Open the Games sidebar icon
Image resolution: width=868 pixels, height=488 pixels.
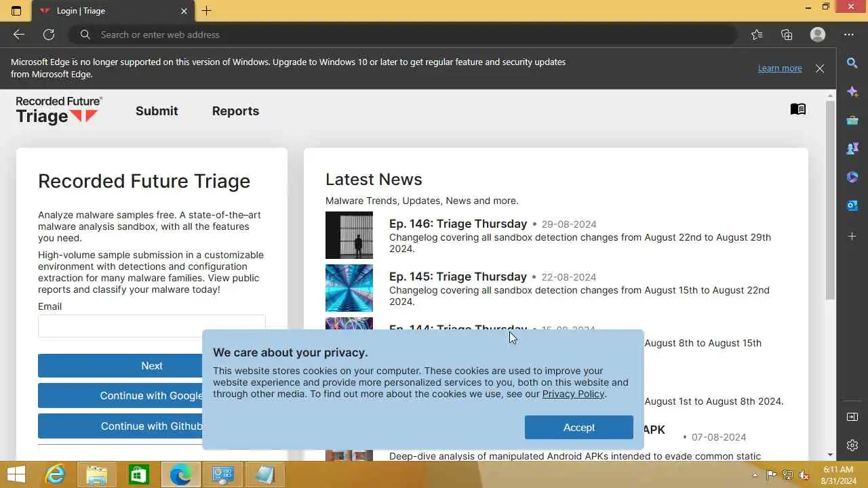coord(852,148)
